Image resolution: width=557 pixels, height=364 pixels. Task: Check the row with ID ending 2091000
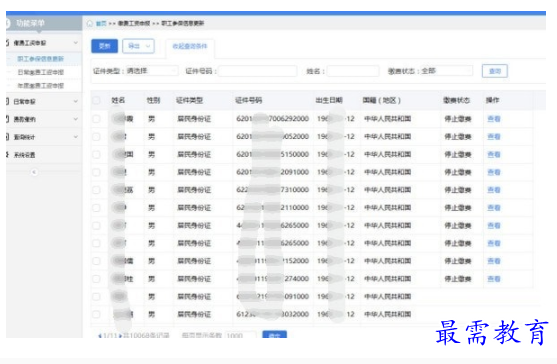96,172
